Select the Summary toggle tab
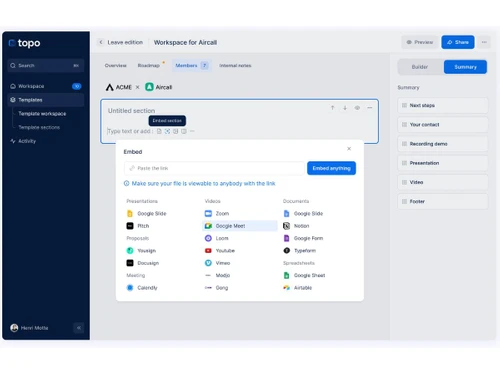 [465, 67]
